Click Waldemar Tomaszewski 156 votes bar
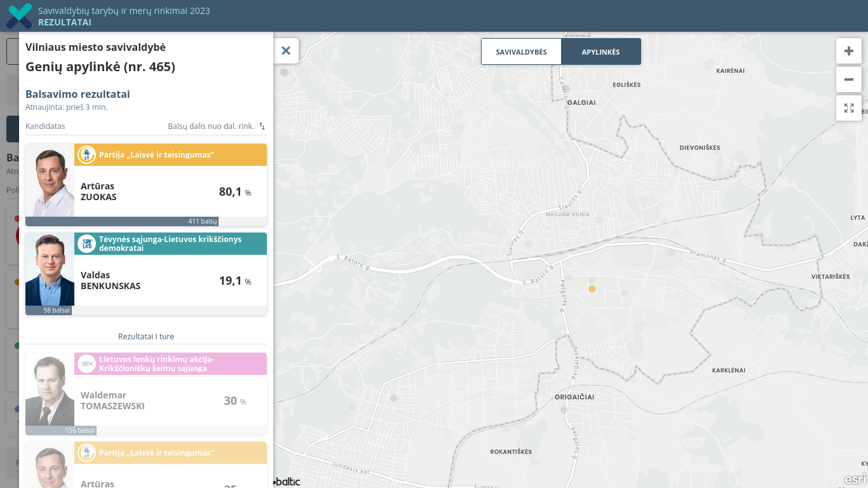This screenshot has height=488, width=868. point(61,430)
